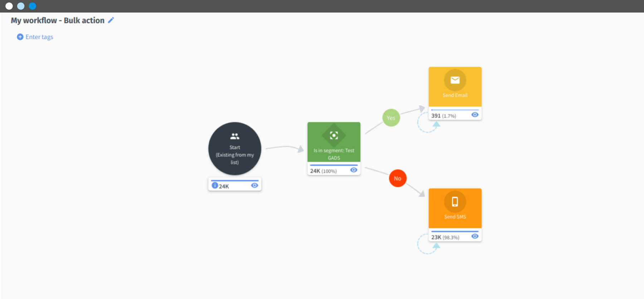
Task: Click the No branch circle
Action: click(397, 178)
